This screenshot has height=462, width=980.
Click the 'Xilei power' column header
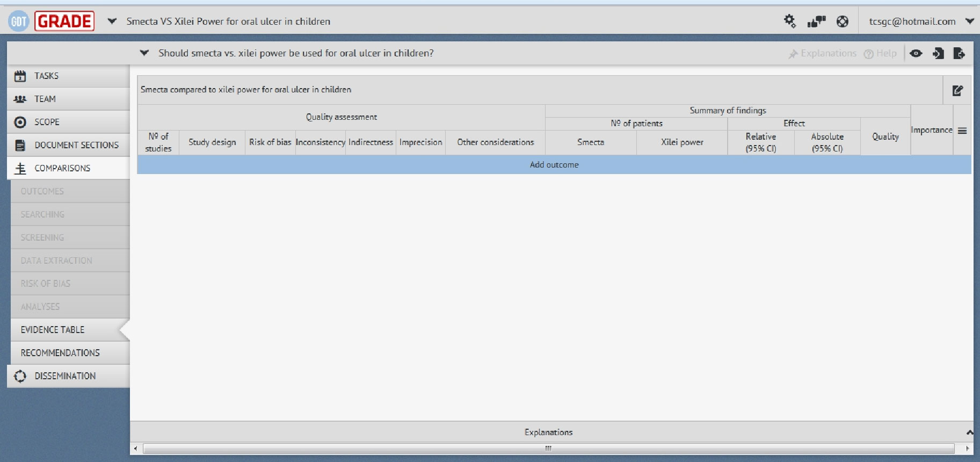tap(682, 142)
